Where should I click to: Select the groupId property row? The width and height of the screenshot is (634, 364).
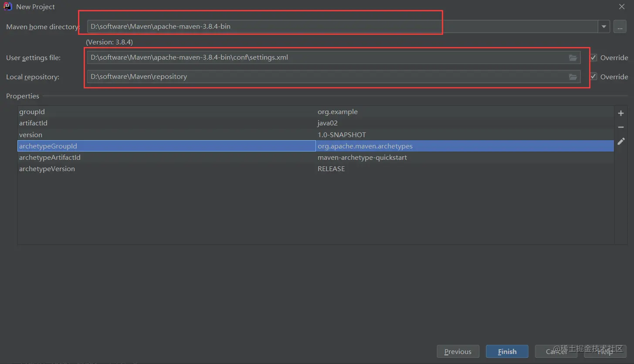coord(315,112)
